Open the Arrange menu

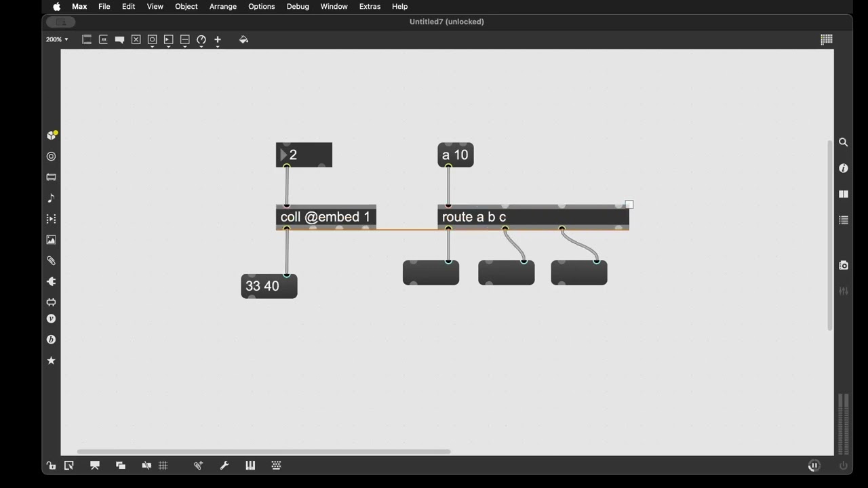[223, 6]
